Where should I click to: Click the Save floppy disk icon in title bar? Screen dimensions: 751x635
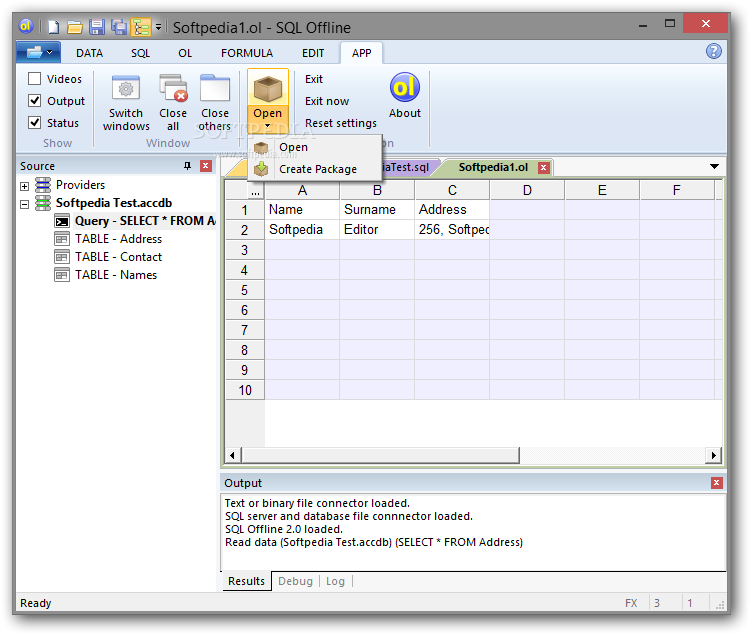[x=97, y=27]
